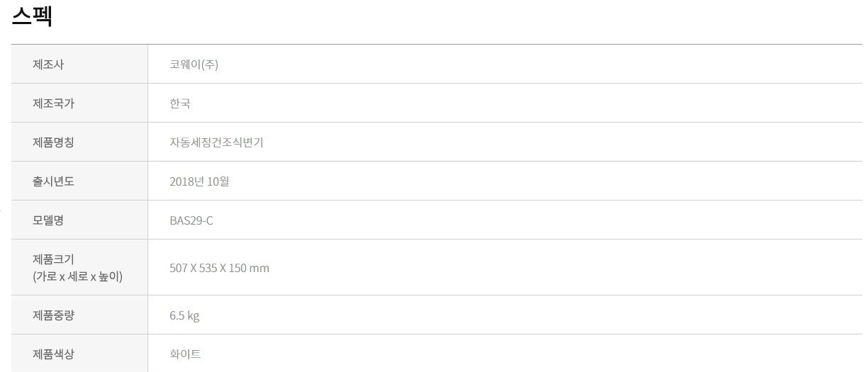Click the color value 화이트
Screen dimensions: 868x372
[185, 354]
